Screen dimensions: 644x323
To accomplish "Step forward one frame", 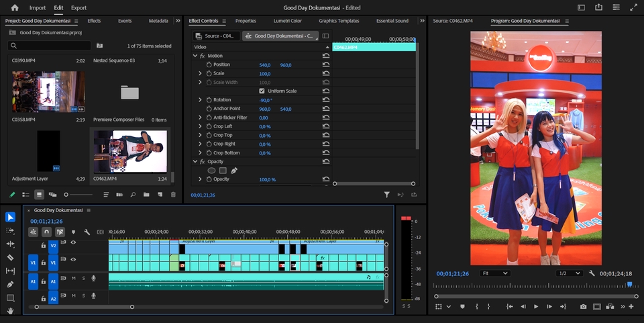I will 549,307.
